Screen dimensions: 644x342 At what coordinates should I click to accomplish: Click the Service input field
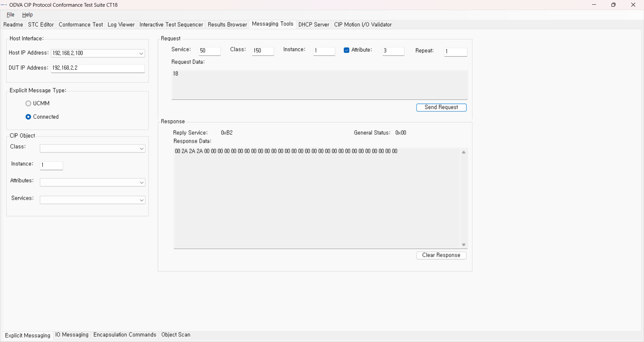[210, 51]
